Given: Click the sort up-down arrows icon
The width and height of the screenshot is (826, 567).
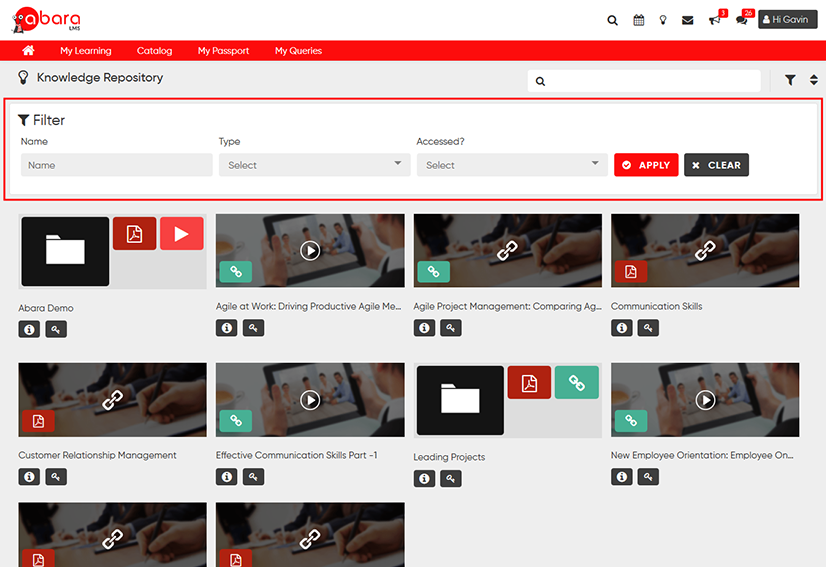Looking at the screenshot, I should point(814,80).
